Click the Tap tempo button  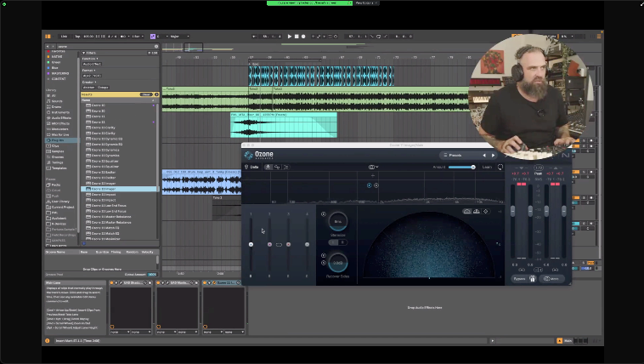(x=76, y=37)
